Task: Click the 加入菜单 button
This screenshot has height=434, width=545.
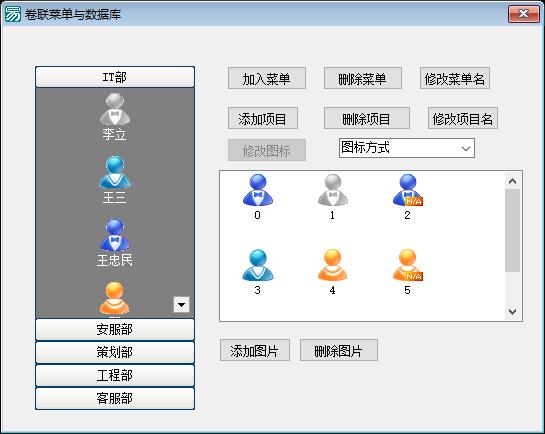Action: [267, 79]
